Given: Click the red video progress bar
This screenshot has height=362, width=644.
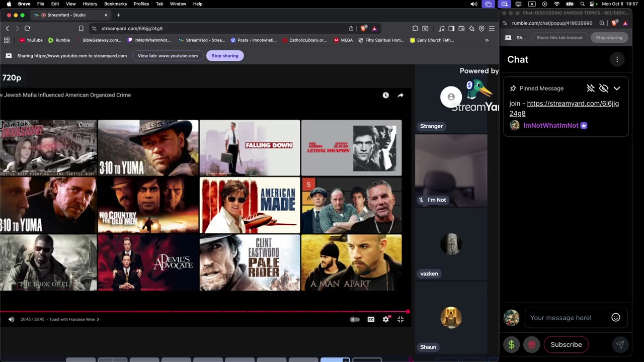Looking at the screenshot, I should pyautogui.click(x=201, y=312).
